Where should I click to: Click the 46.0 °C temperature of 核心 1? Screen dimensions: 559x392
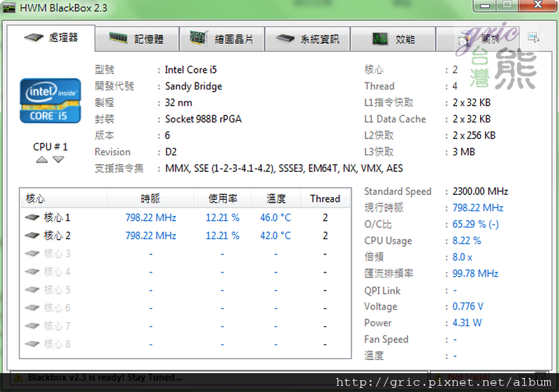click(x=275, y=217)
